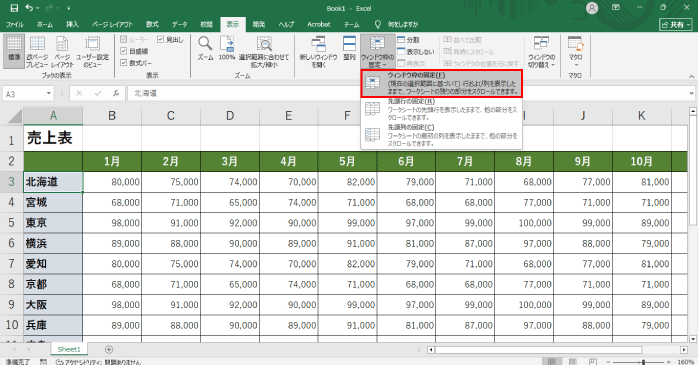Collapse the ウィンドウ枠の固定 dropdown button
The image size is (698, 365).
pyautogui.click(x=377, y=52)
